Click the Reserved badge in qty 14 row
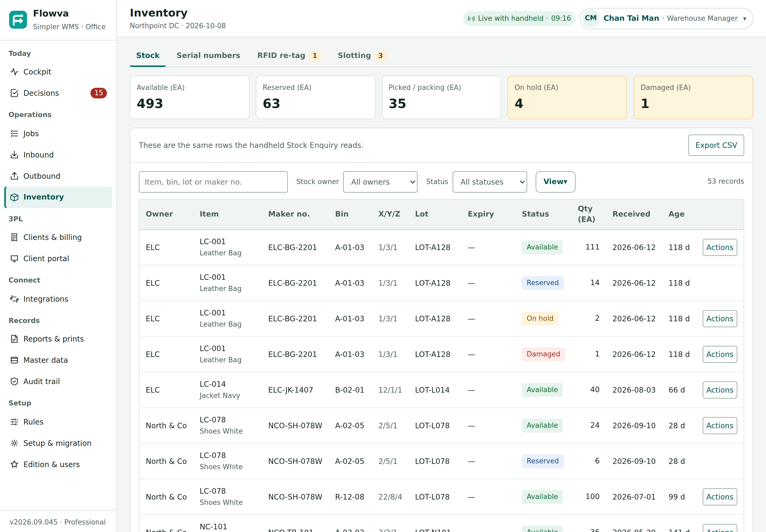 click(x=542, y=283)
